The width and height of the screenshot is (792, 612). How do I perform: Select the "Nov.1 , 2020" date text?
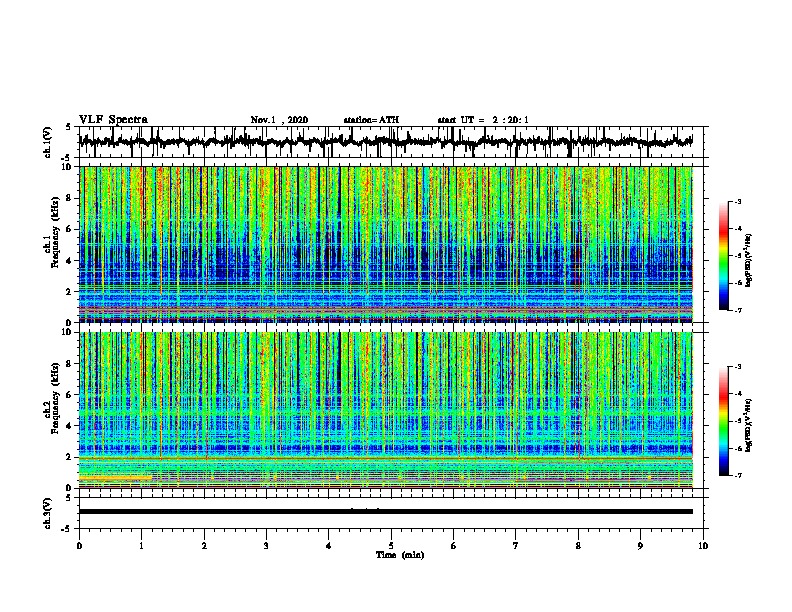[279, 120]
